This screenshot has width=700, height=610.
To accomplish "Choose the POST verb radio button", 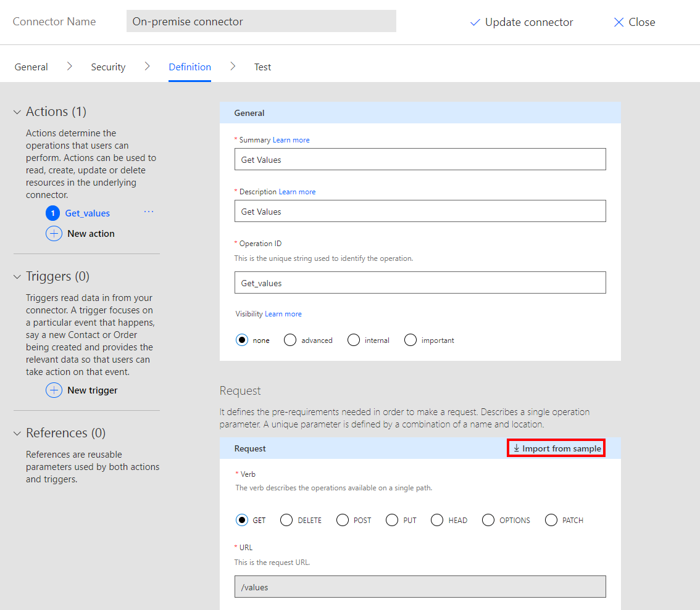I will 343,521.
